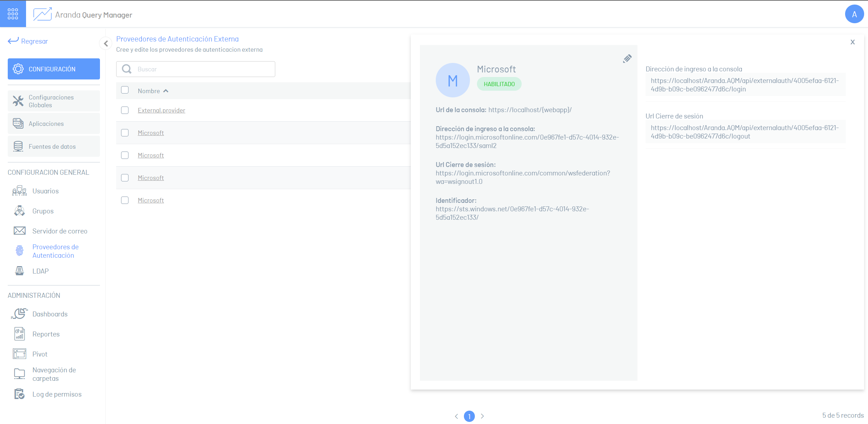
Task: Click the search magnifier icon
Action: 127,69
